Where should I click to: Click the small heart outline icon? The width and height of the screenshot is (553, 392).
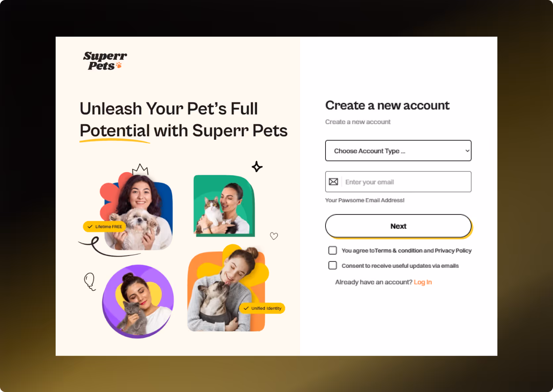pos(274,236)
